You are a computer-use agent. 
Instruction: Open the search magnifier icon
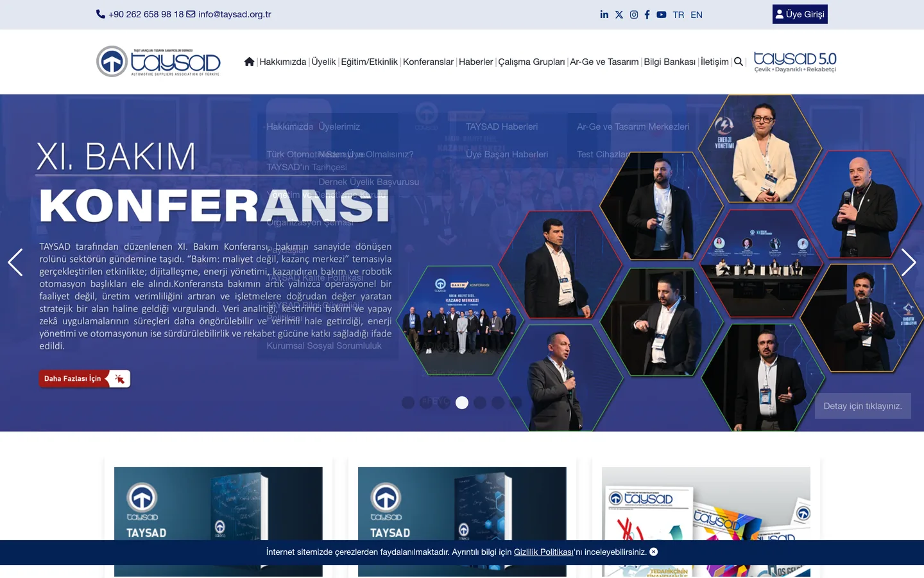(x=739, y=62)
